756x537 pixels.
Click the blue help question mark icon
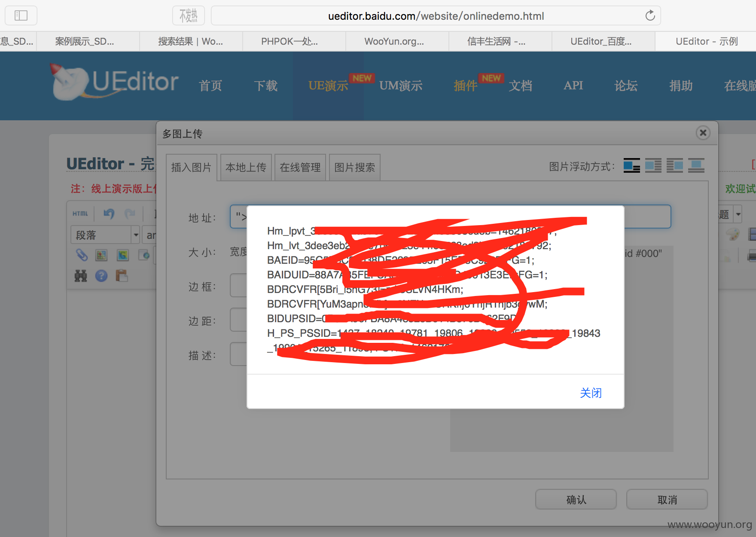pos(101,276)
